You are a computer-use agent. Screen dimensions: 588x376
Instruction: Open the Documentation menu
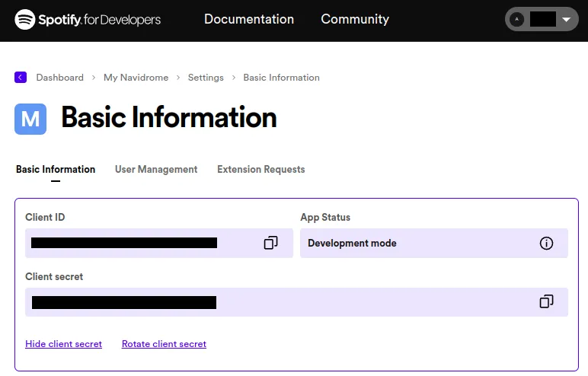pos(249,20)
